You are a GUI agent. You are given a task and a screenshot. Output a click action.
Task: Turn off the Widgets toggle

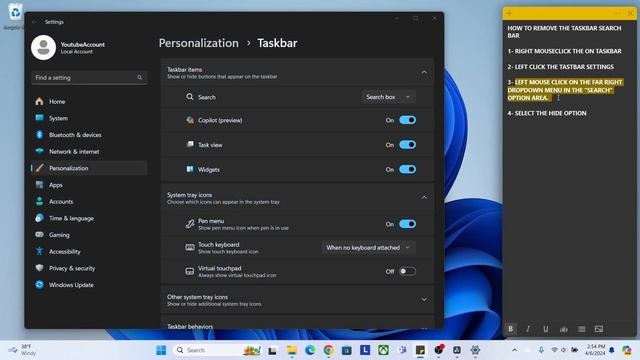tap(407, 169)
